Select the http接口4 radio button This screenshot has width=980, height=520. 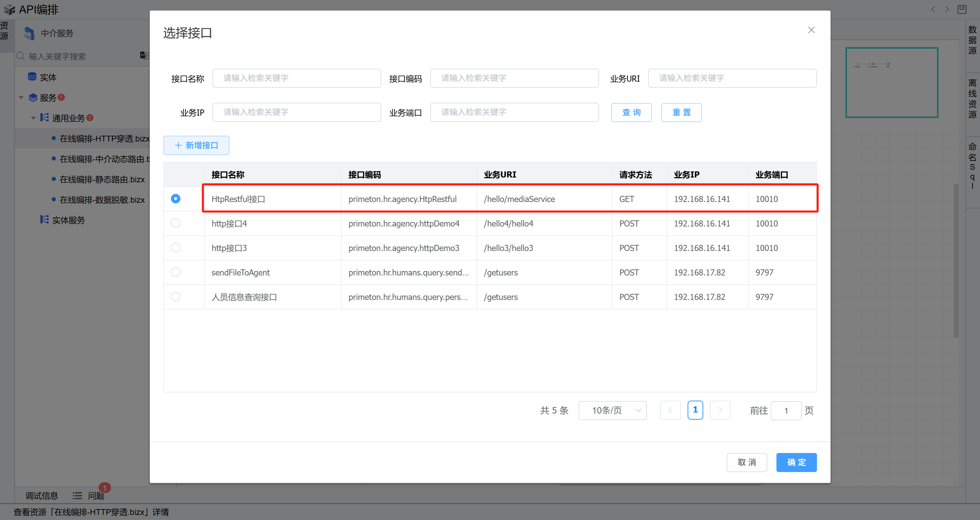pos(175,223)
